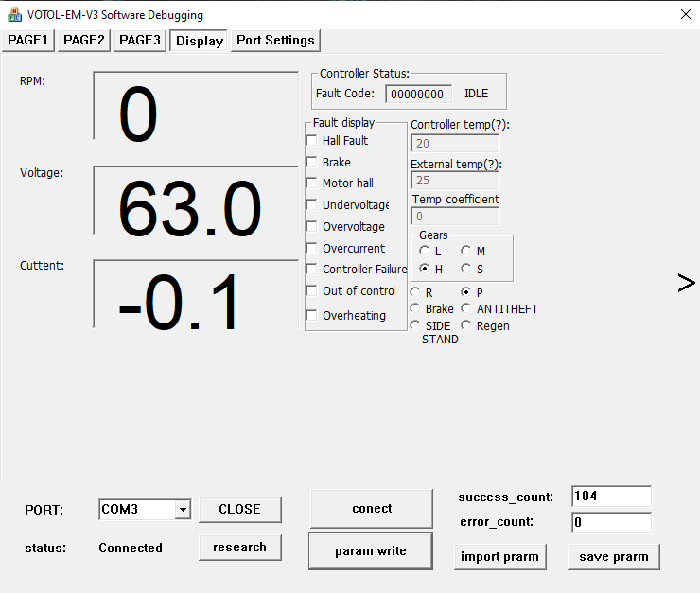Click the CLOSE port button
The width and height of the screenshot is (700, 593).
point(239,509)
